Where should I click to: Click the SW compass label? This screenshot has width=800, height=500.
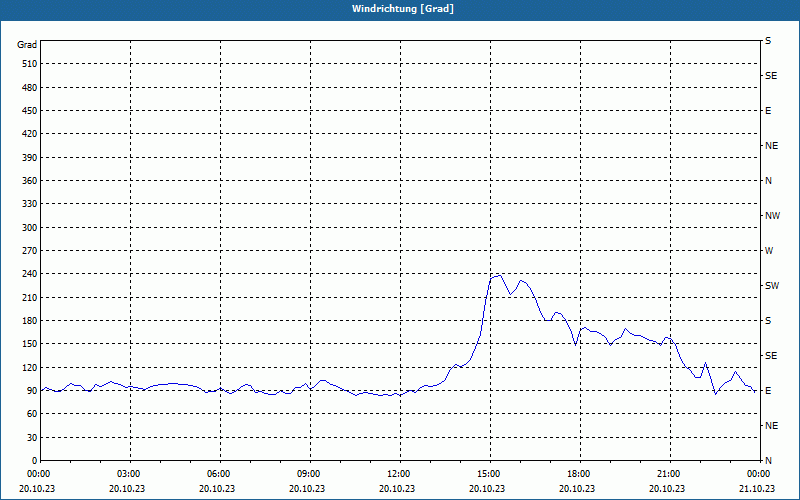tap(772, 286)
